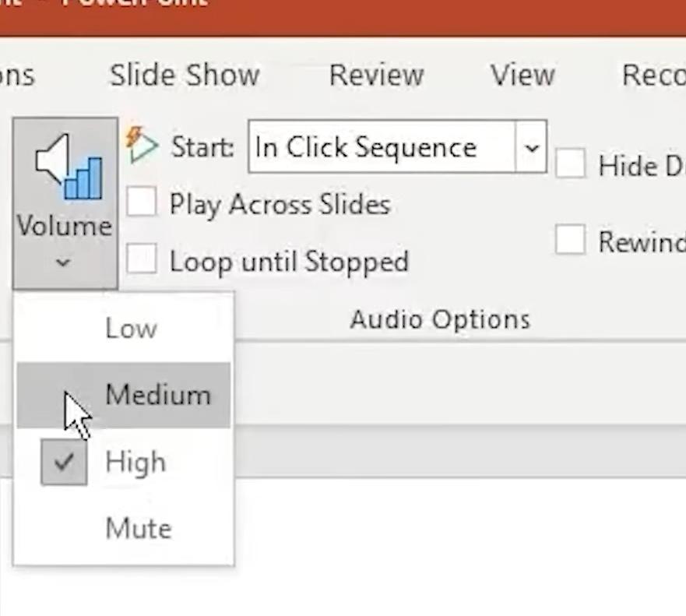Select Low volume option
Viewport: 686px width, 616px height.
131,329
